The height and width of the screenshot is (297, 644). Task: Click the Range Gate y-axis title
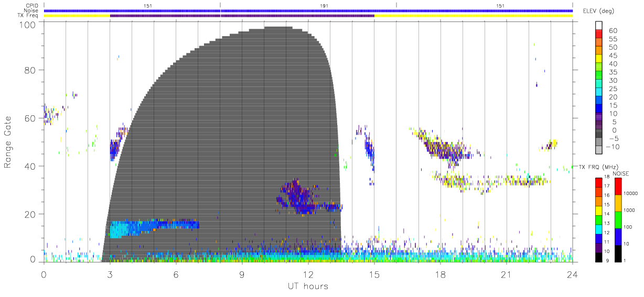pos(8,142)
